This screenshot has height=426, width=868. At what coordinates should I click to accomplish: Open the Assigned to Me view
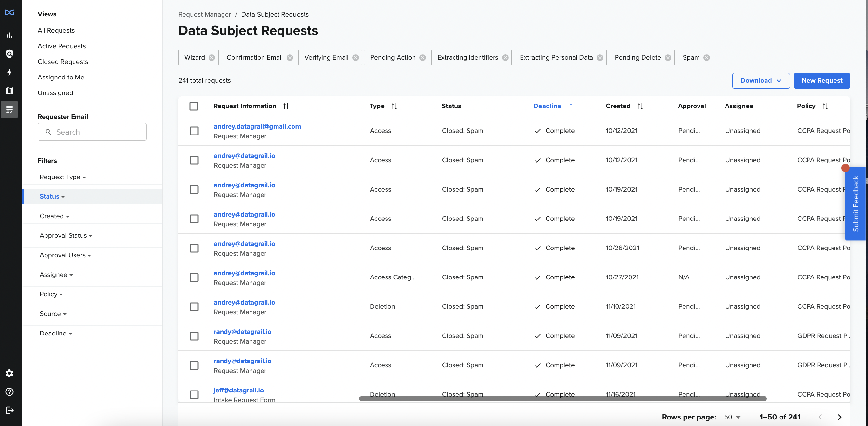coord(61,77)
